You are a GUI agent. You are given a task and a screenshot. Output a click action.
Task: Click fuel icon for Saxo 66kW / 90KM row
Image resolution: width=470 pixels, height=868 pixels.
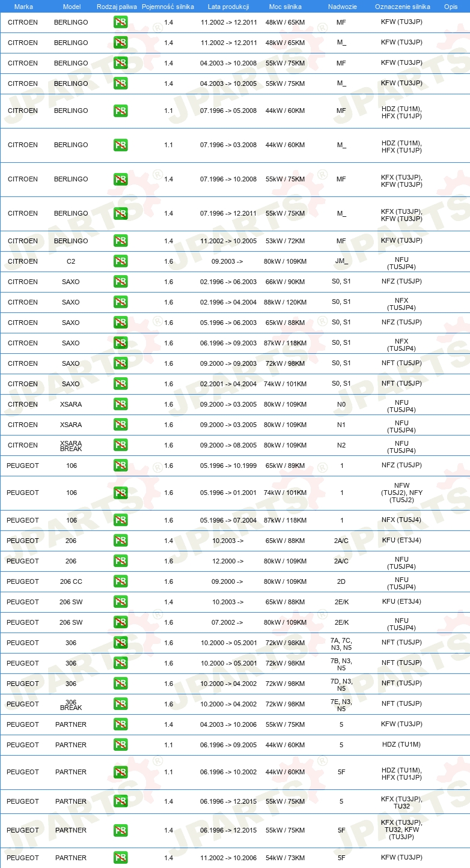point(121,282)
